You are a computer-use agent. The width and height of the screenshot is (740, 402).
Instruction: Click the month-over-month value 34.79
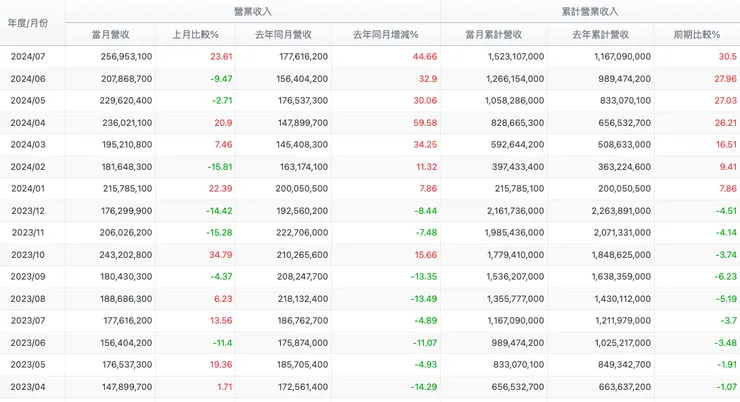tap(221, 254)
